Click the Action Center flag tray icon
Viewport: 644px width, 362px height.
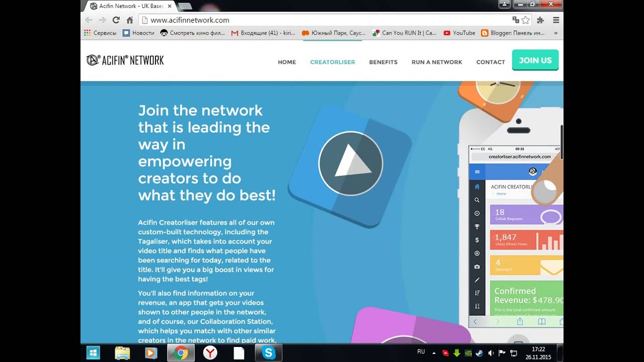[x=502, y=353]
